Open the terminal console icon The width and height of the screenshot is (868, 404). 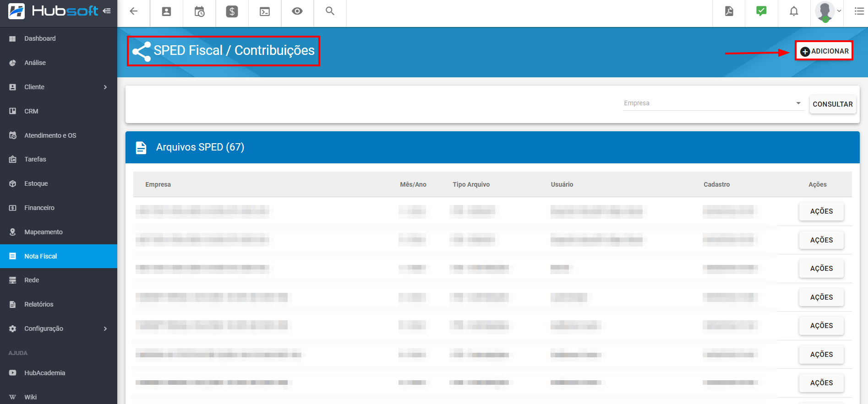point(265,11)
